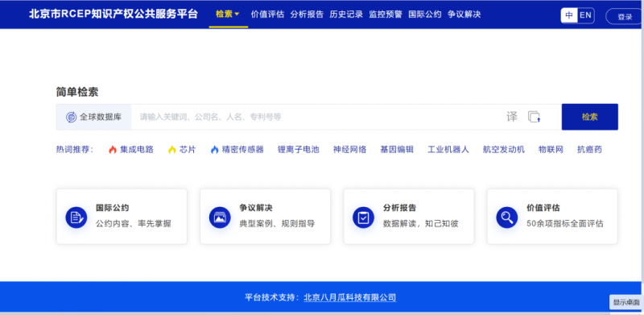Open 价值评估 in the top navigation

point(267,15)
